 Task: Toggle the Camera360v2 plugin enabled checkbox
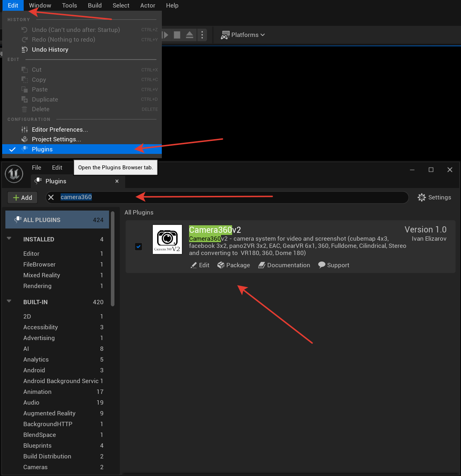coord(138,246)
